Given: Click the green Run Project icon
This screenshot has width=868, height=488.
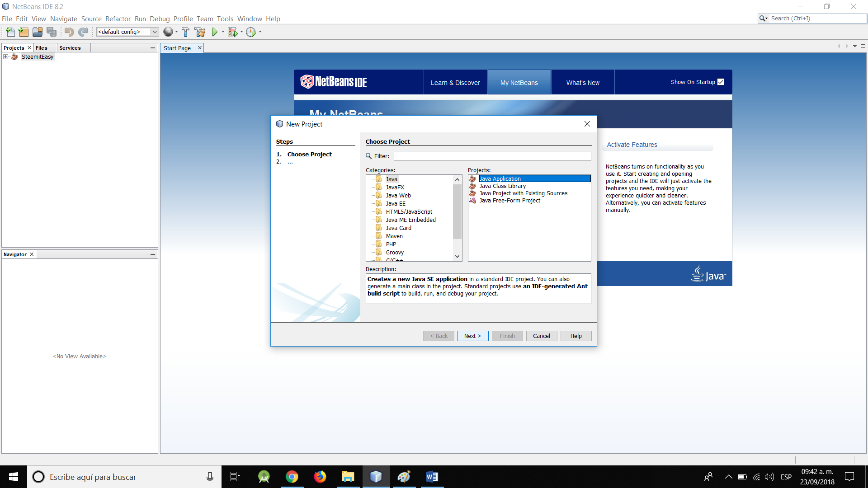Looking at the screenshot, I should (215, 32).
